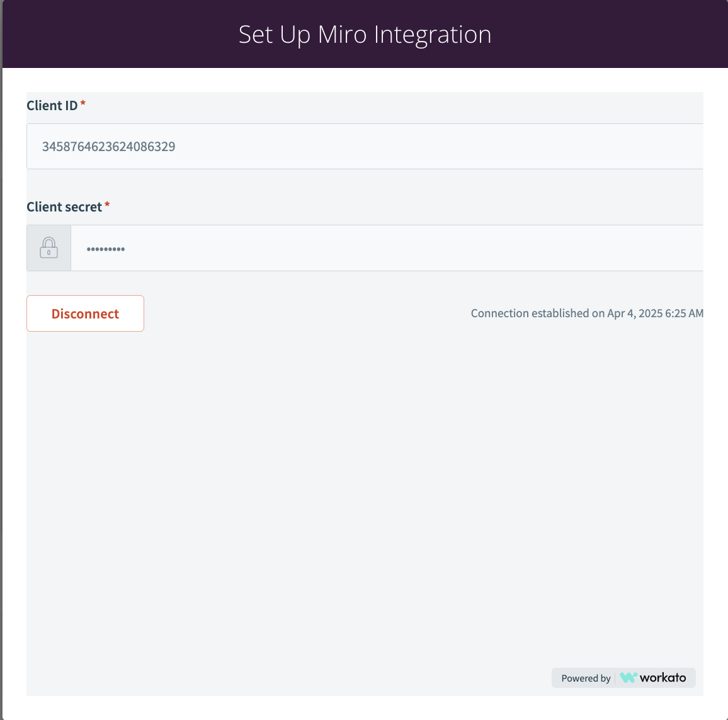Click the Set Up Miro Integration title
The height and width of the screenshot is (720, 728).
(365, 35)
